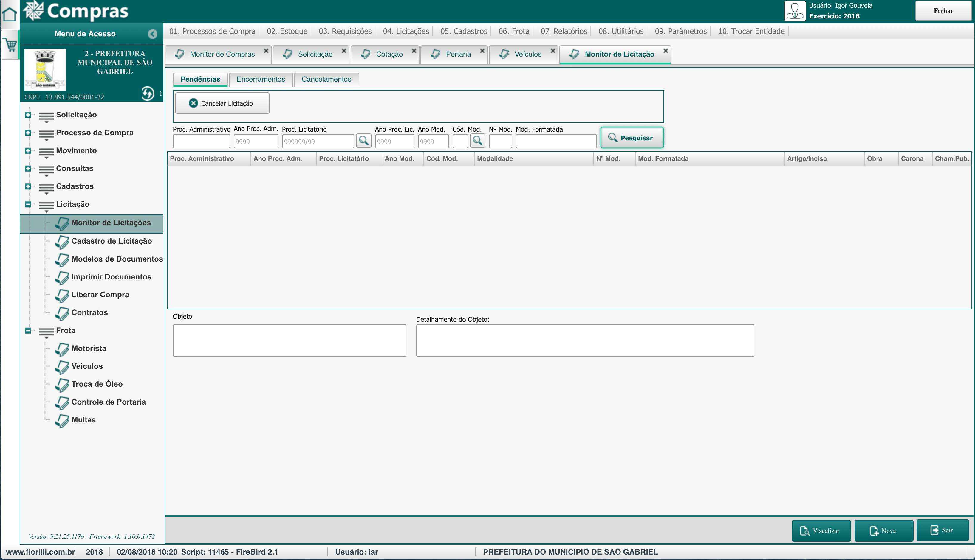Click the Nova button at bottom
Image resolution: width=975 pixels, height=560 pixels.
[x=883, y=531]
